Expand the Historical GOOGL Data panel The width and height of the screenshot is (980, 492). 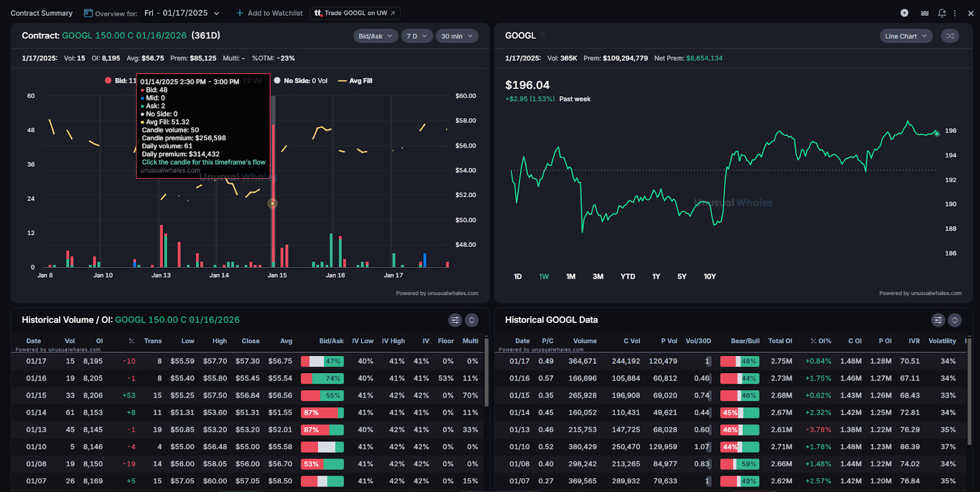pos(955,320)
